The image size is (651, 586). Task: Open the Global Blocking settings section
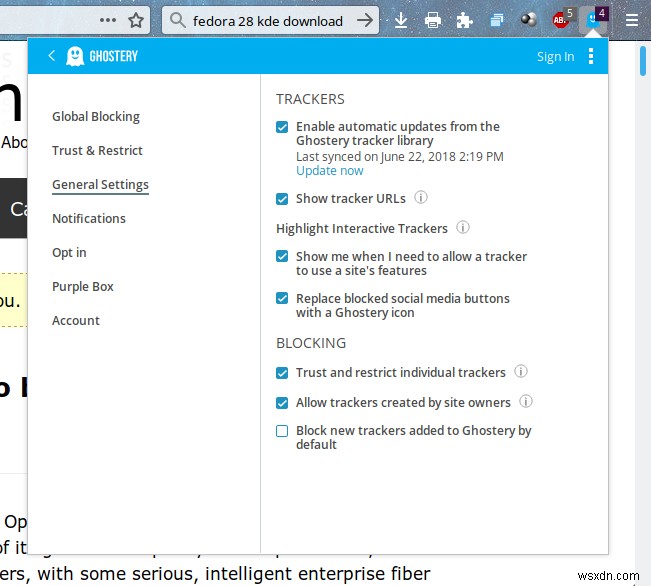pyautogui.click(x=96, y=117)
